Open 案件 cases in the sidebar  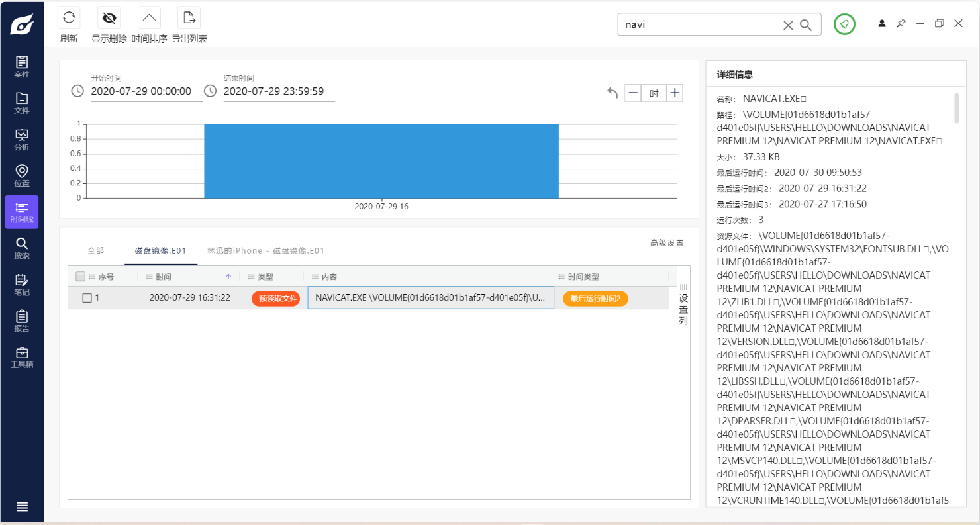pyautogui.click(x=22, y=67)
